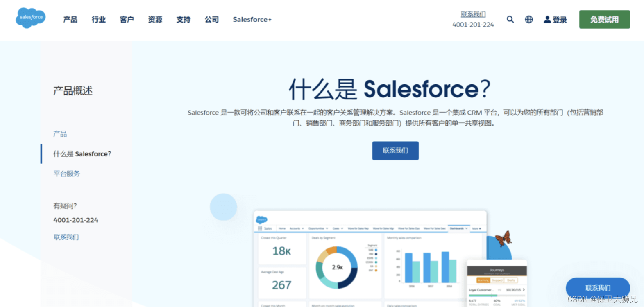Click the Salesforce cloud logo

pyautogui.click(x=31, y=18)
